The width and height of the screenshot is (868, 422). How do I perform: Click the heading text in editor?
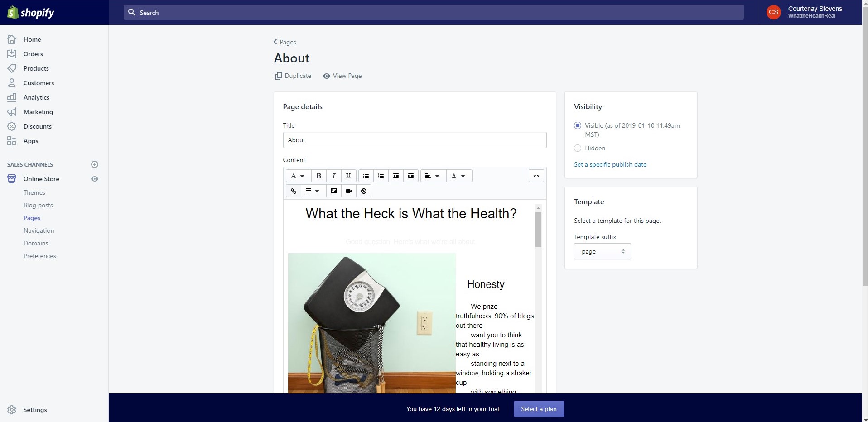tap(411, 214)
